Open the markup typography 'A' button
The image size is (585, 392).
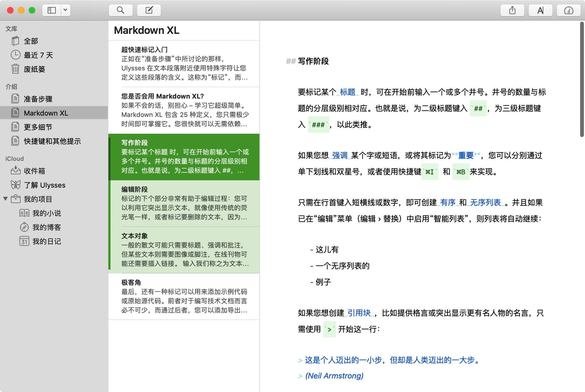540,10
